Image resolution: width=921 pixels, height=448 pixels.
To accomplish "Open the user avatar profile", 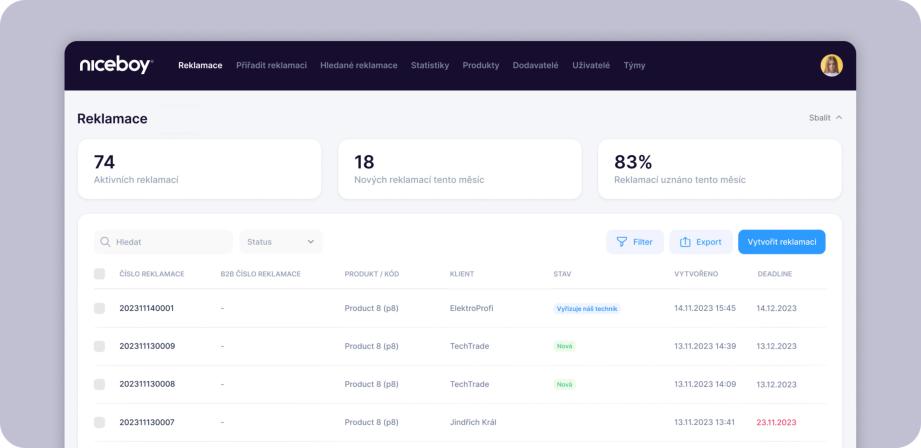I will 831,65.
